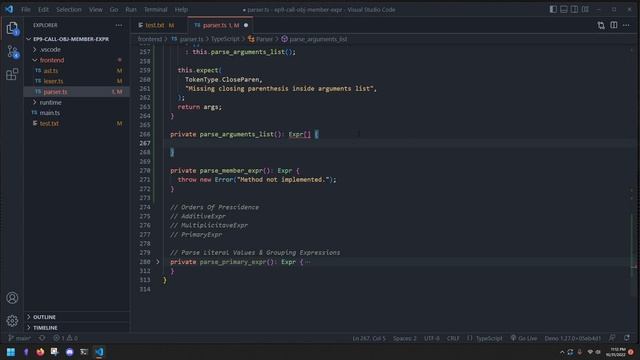Switch to the test.txt tab
Viewport: 640px width, 360px height.
(x=156, y=25)
